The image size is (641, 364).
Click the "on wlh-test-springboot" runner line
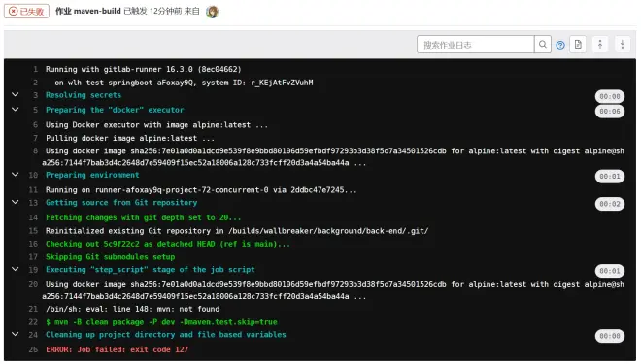[184, 83]
